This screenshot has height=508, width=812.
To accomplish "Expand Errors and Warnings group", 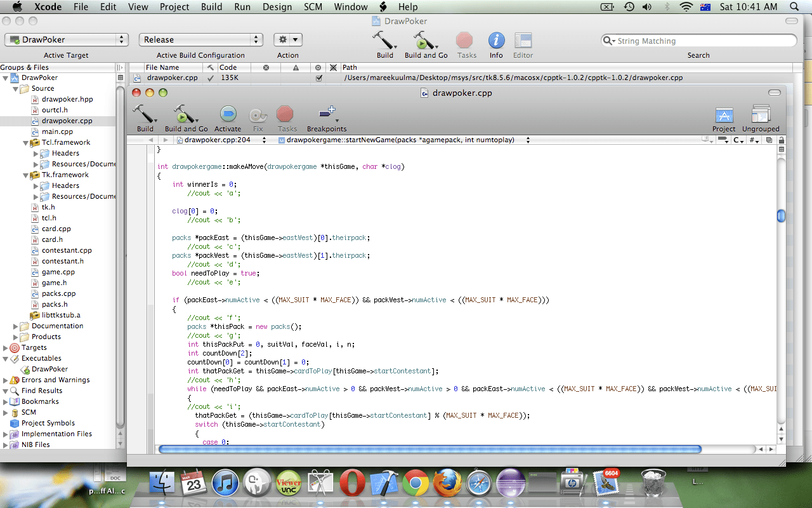I will 6,380.
